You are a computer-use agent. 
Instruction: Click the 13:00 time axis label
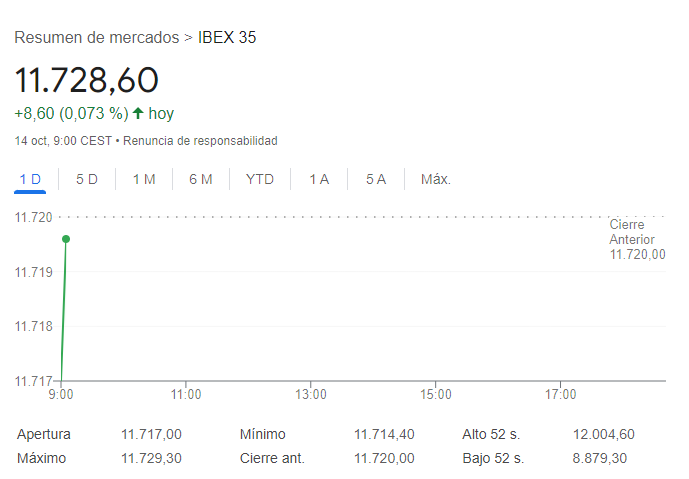(x=311, y=395)
